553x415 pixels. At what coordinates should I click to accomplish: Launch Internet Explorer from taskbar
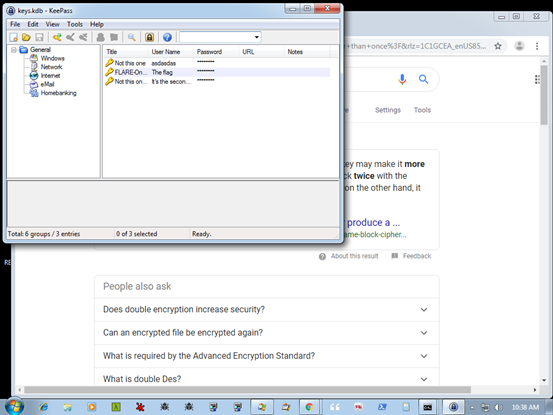[x=44, y=407]
